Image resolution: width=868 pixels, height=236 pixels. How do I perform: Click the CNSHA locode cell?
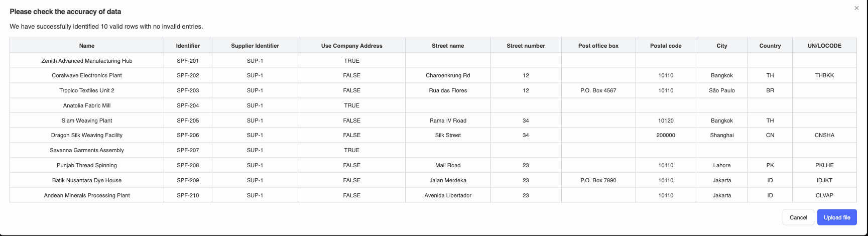coord(824,135)
